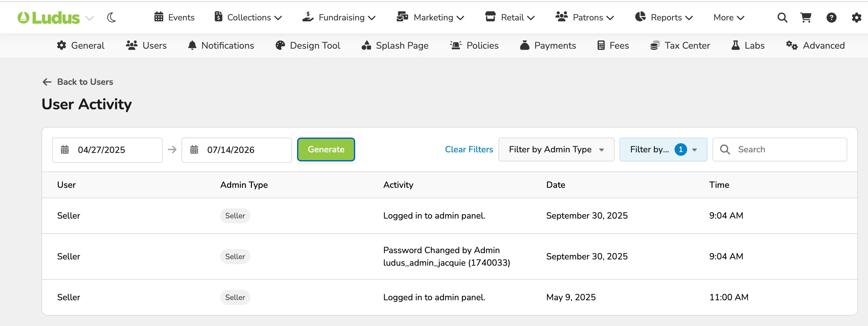Open the search magnifier in top bar
This screenshot has height=326, width=868.
pos(782,18)
